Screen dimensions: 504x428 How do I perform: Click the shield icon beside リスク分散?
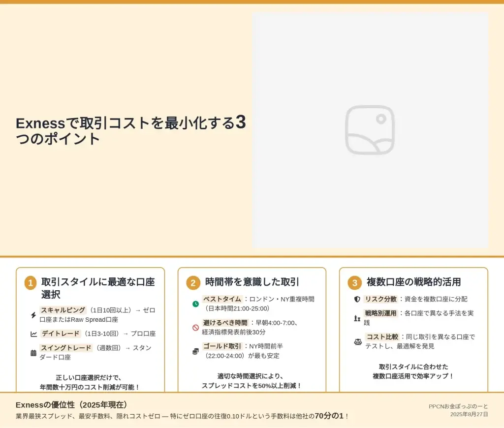pos(357,299)
